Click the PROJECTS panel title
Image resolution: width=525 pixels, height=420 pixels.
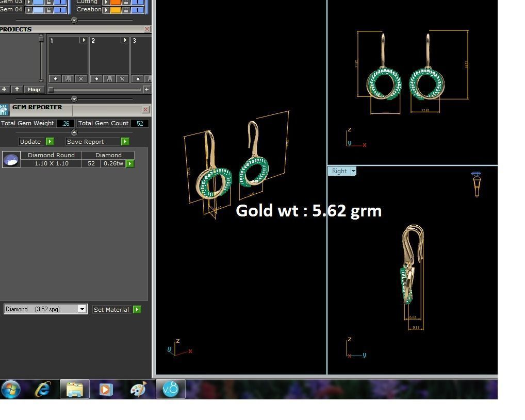coord(16,29)
